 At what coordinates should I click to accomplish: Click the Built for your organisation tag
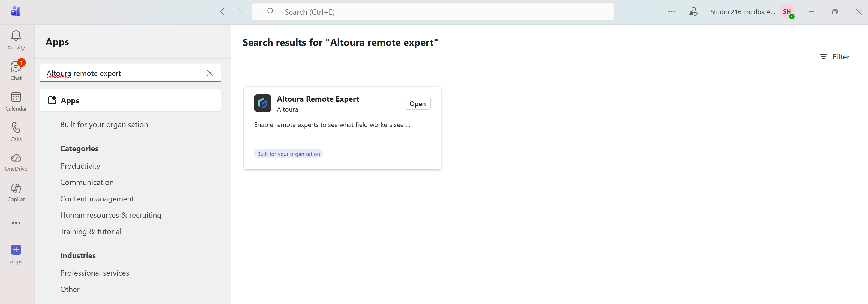pyautogui.click(x=288, y=154)
